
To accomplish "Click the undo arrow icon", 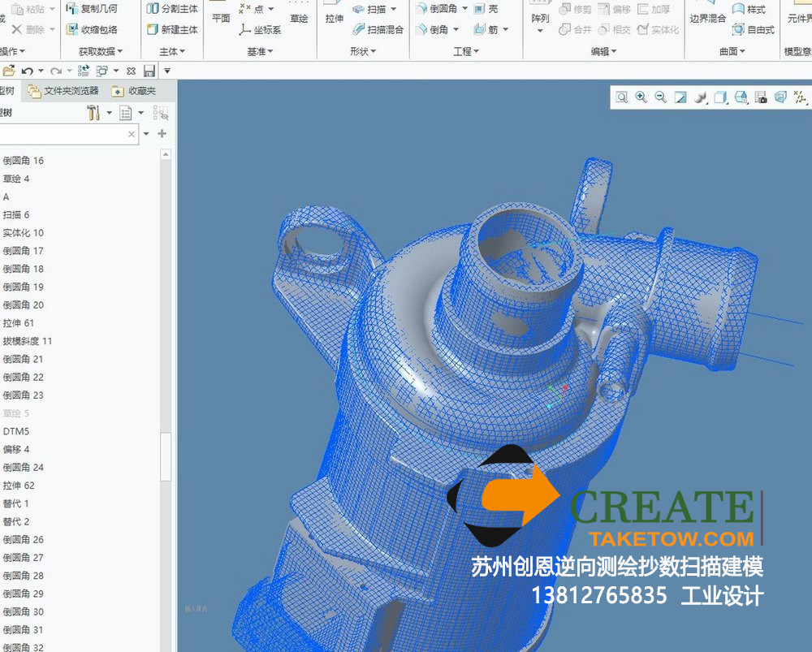I will 27,71.
